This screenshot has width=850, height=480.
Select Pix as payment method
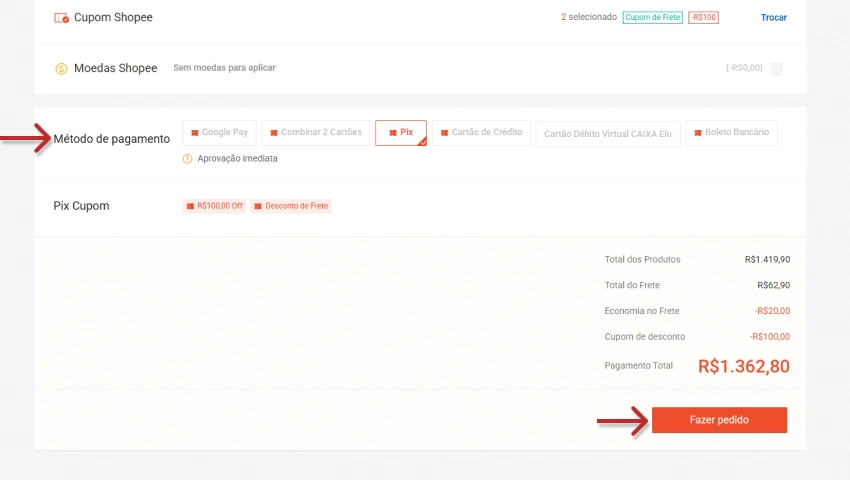[401, 133]
